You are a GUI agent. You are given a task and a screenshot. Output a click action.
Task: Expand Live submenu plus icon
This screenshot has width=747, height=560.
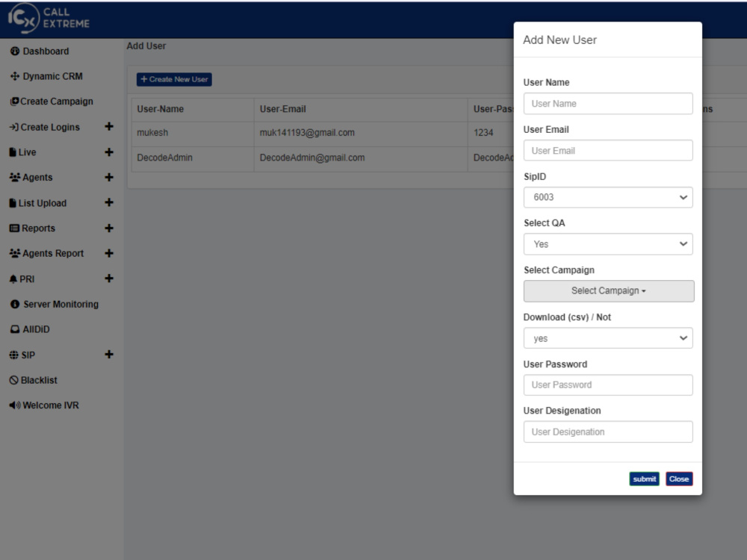tap(109, 152)
